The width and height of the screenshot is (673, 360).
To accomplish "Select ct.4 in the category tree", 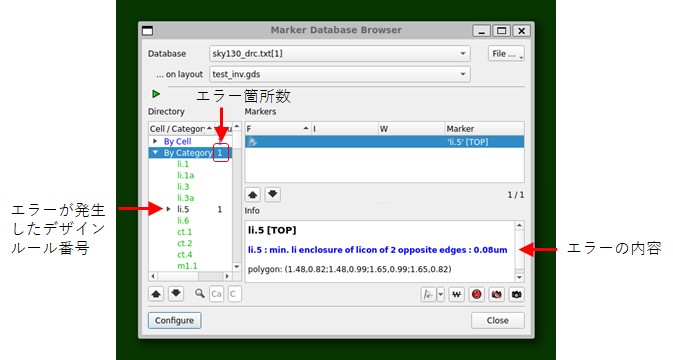I will pyautogui.click(x=185, y=254).
